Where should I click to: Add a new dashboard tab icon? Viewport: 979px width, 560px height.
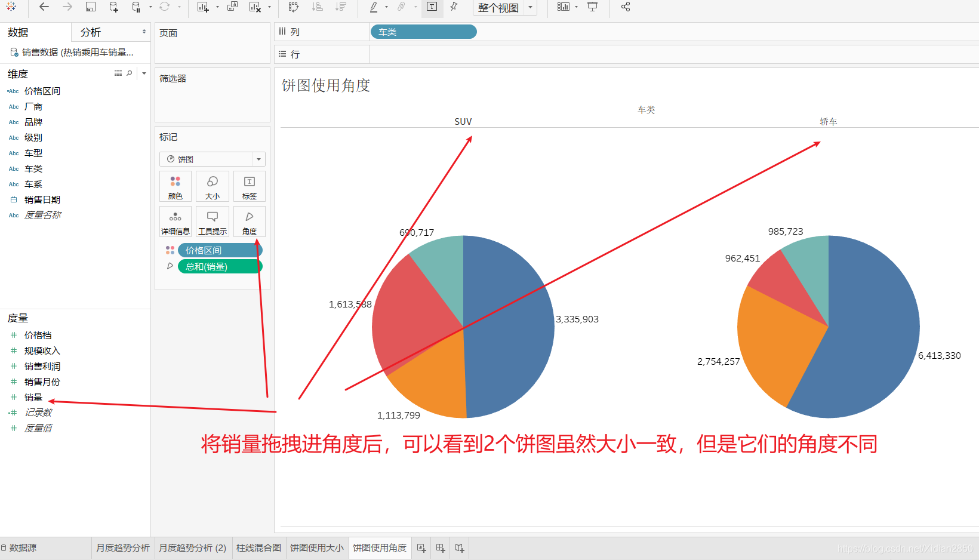[441, 547]
